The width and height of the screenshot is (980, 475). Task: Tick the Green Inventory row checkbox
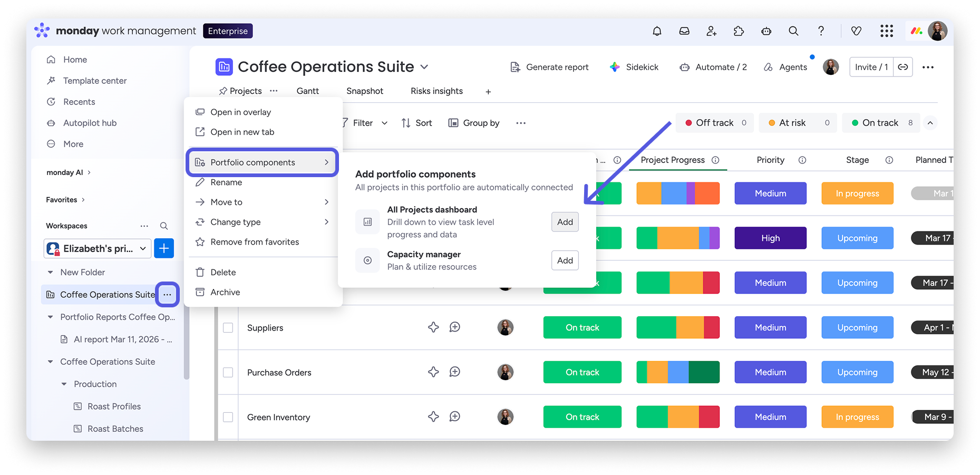pyautogui.click(x=228, y=417)
